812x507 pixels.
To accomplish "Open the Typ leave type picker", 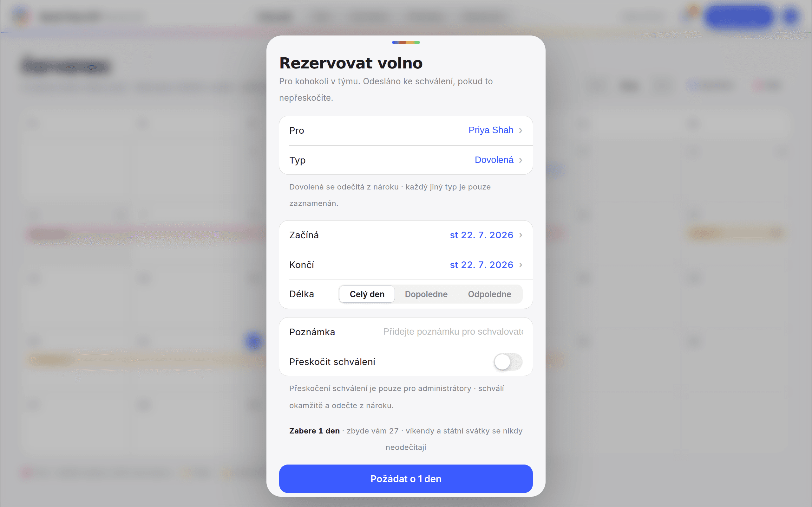I will pos(406,160).
